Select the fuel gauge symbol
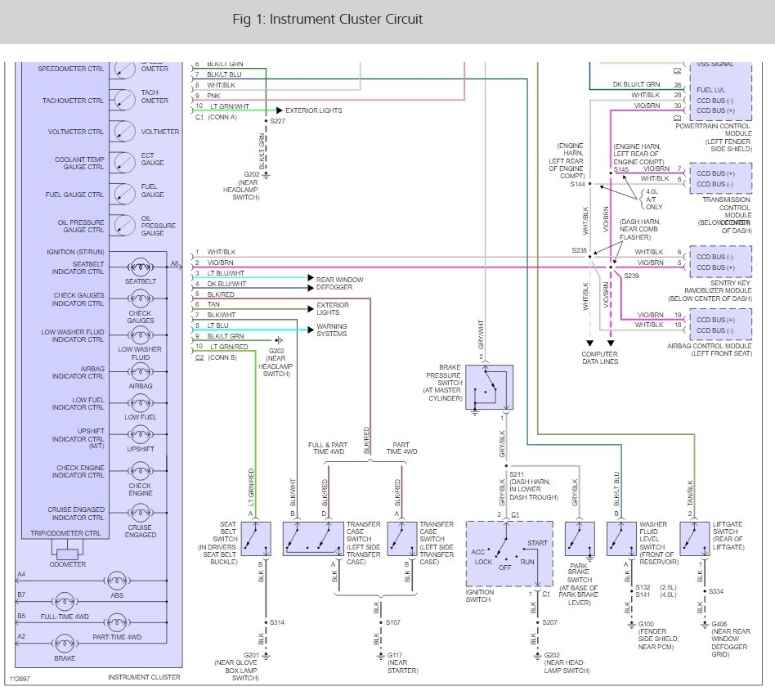775x700 pixels. pyautogui.click(x=124, y=194)
